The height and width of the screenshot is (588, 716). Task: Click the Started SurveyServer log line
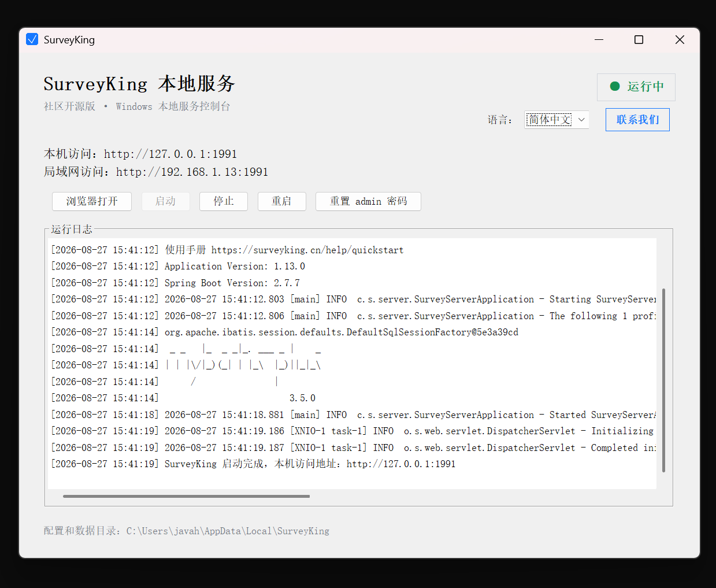click(354, 415)
